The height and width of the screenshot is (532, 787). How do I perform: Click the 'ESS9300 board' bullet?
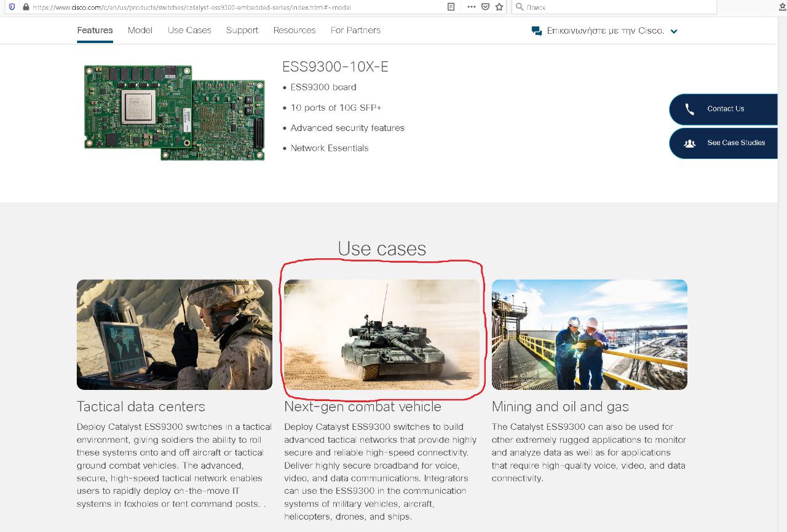point(323,87)
